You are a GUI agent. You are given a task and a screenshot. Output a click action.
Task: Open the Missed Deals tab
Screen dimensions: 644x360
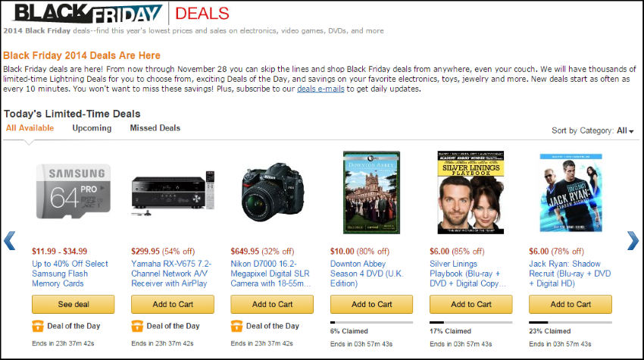[x=155, y=128]
